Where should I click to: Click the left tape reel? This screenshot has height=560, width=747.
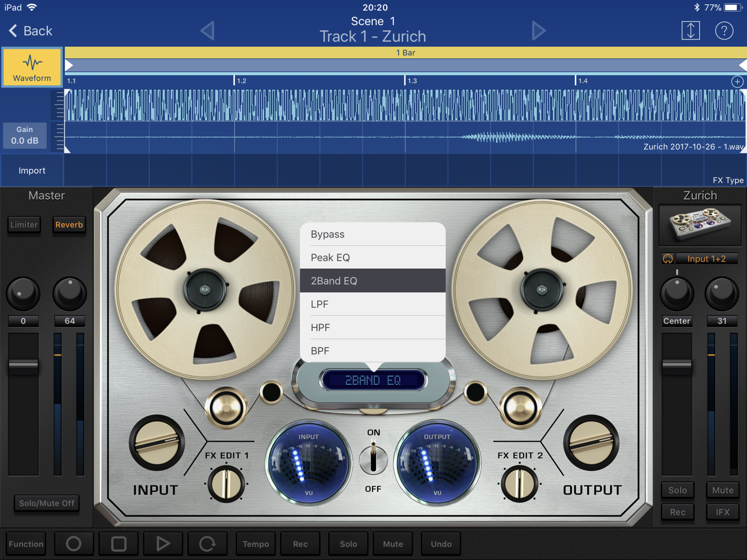[205, 290]
